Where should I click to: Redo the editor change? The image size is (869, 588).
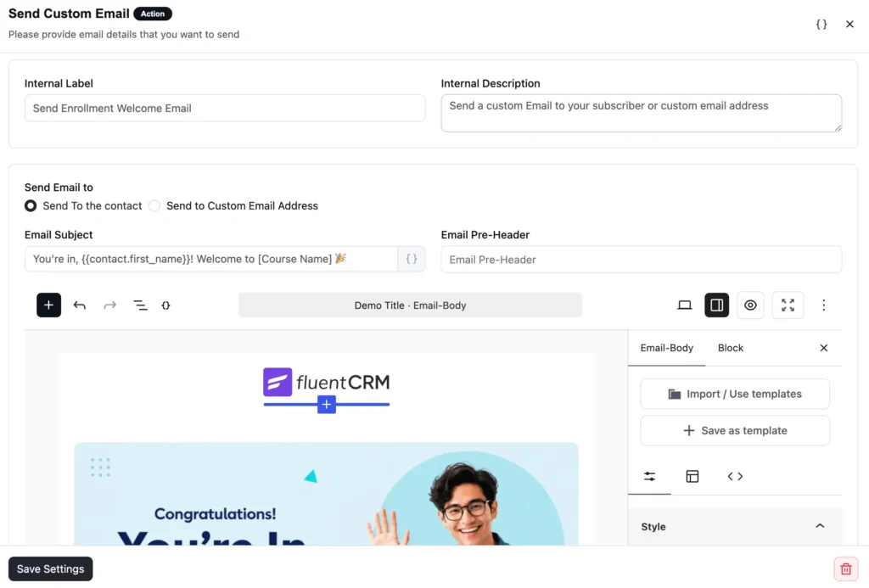pos(109,305)
